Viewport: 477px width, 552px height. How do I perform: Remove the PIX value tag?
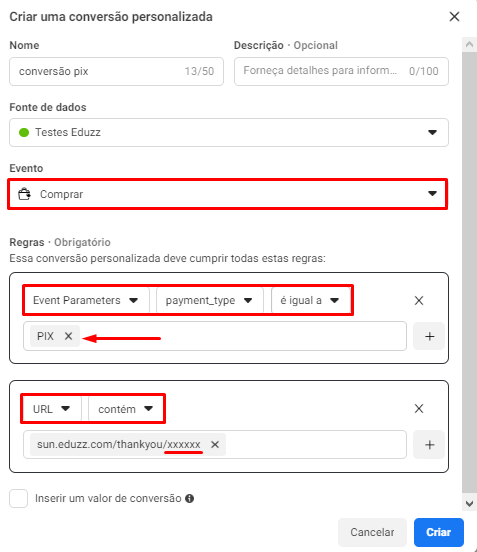(x=69, y=336)
